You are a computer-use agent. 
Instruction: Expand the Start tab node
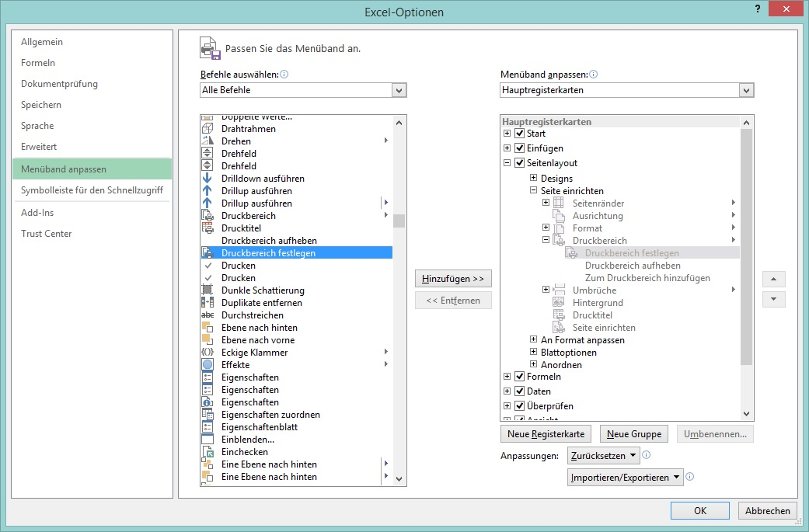coord(507,134)
